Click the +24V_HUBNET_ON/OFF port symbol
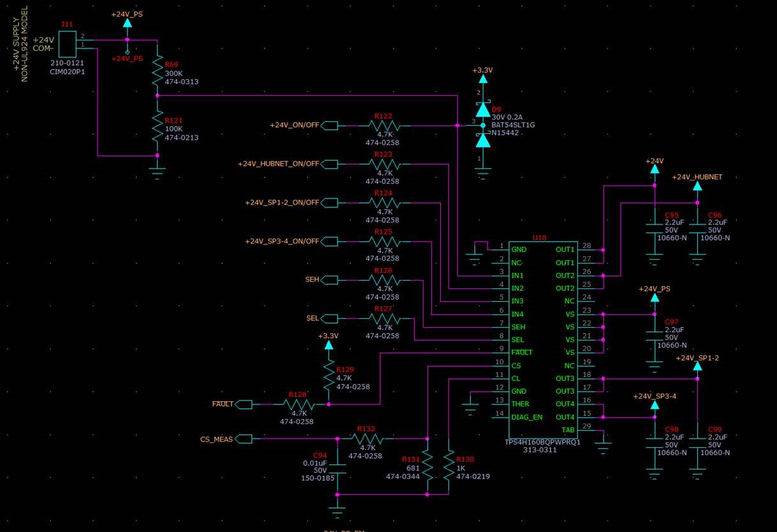Viewport: 777px width, 532px height. [329, 164]
